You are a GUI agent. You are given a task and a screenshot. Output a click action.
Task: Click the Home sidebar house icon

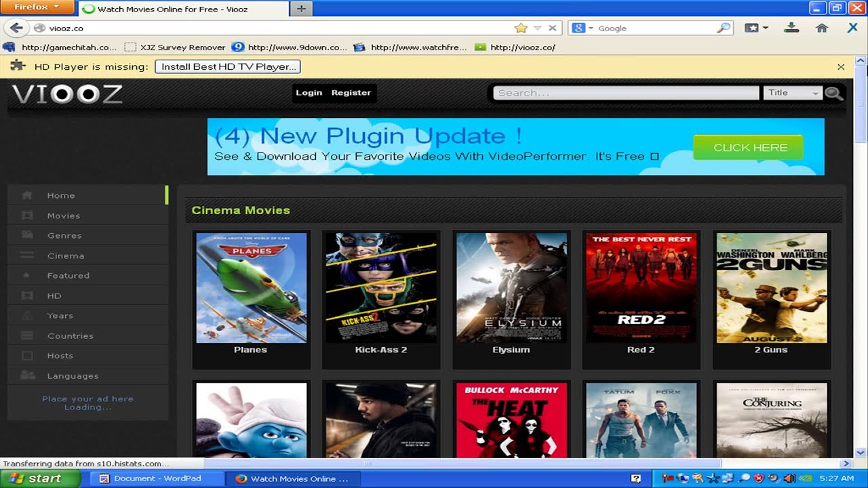tap(27, 195)
